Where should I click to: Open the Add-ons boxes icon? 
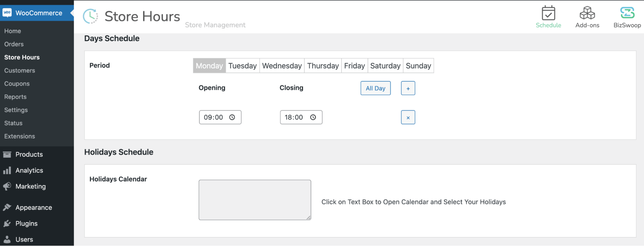click(x=587, y=14)
